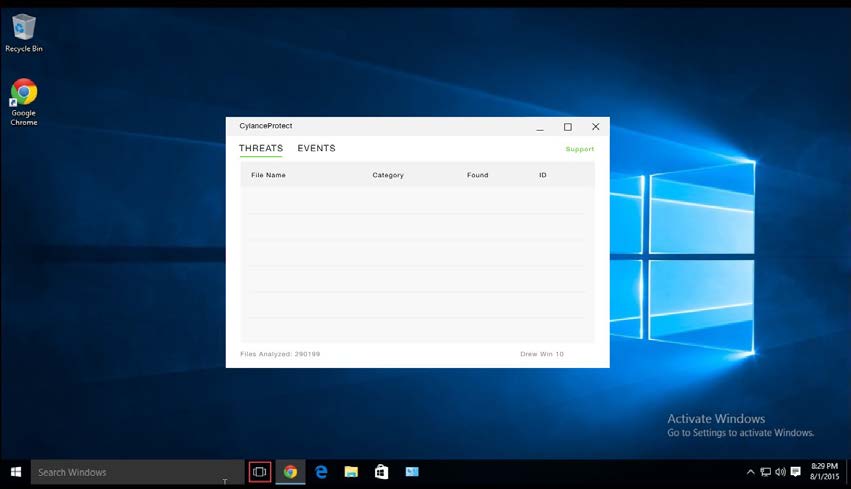Select the Files Analyzed count text

(280, 354)
